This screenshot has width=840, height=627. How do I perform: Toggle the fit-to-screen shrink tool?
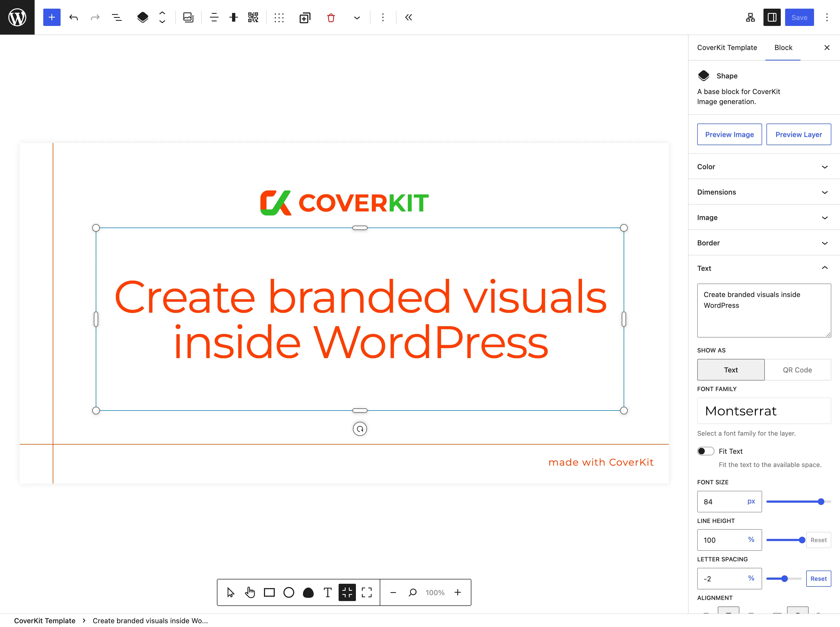pyautogui.click(x=347, y=592)
